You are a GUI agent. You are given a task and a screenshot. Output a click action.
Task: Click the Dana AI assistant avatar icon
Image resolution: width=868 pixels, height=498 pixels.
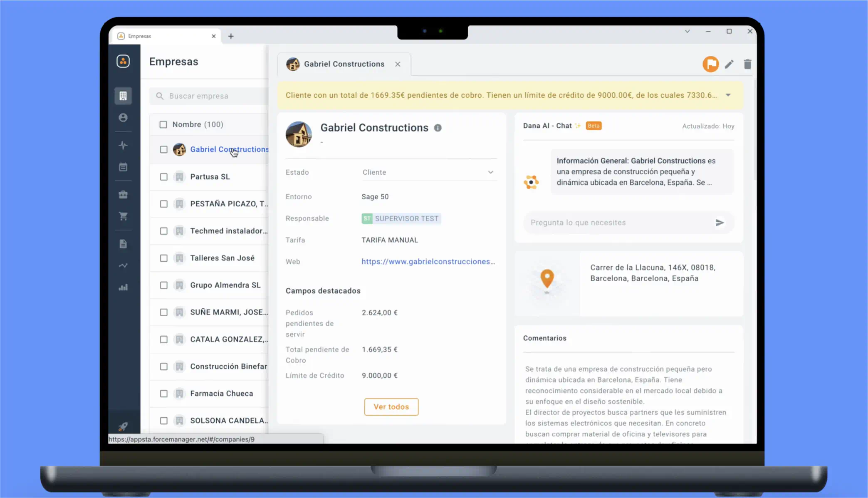click(x=531, y=182)
